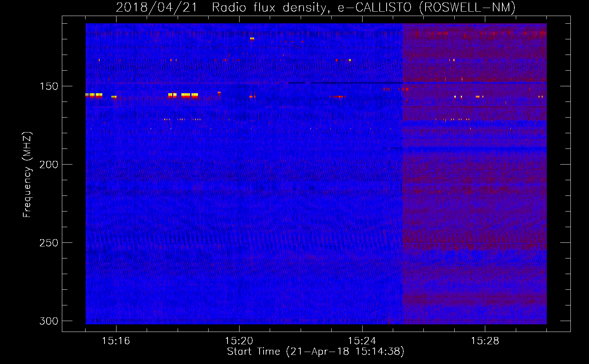The image size is (589, 364).
Task: Click the 15:24 time tick label
Action: pyautogui.click(x=362, y=341)
